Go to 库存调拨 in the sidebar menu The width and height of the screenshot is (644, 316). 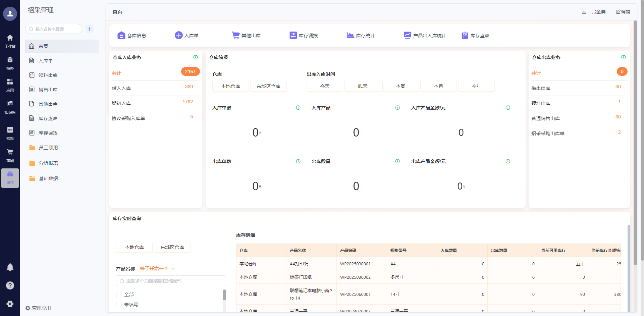(x=48, y=133)
